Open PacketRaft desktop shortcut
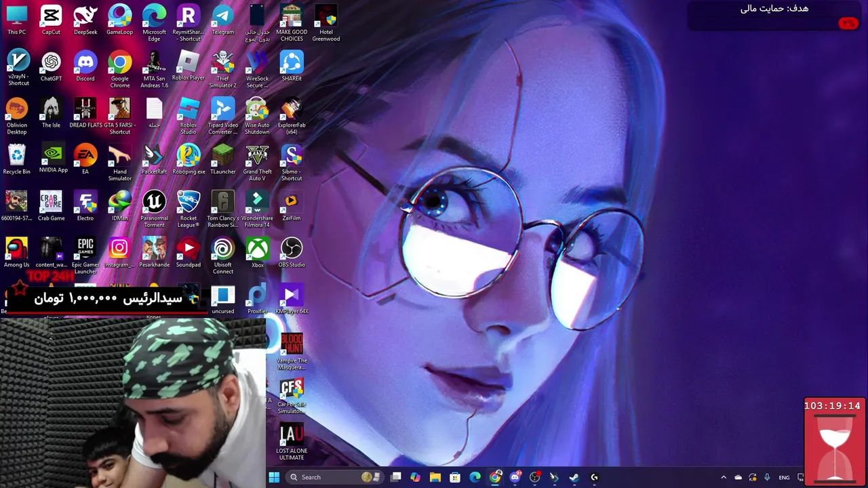Viewport: 868px width, 488px height. point(154,159)
